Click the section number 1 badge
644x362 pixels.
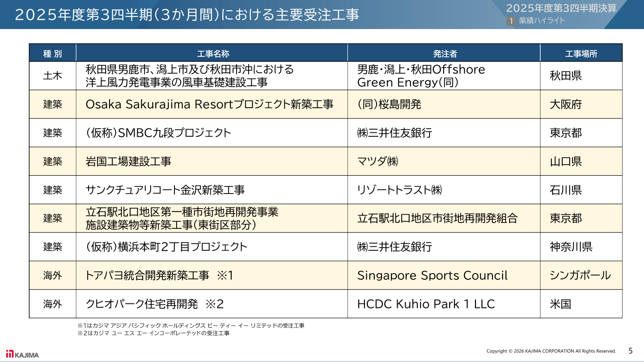511,21
